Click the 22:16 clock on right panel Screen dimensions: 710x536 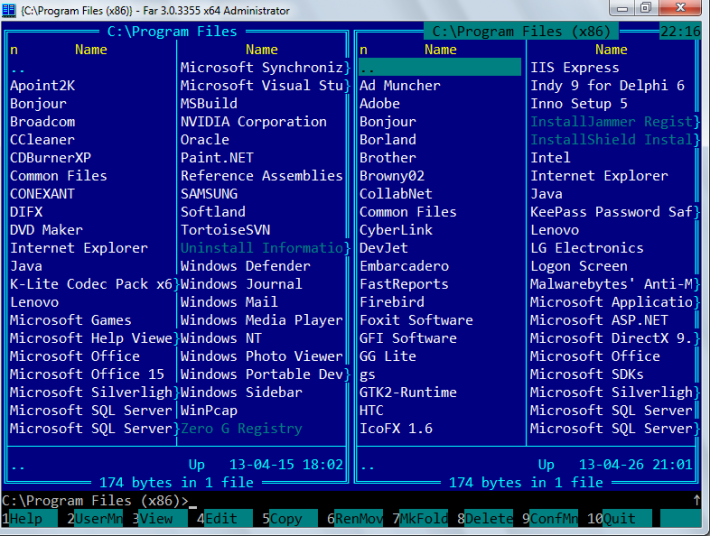click(680, 31)
